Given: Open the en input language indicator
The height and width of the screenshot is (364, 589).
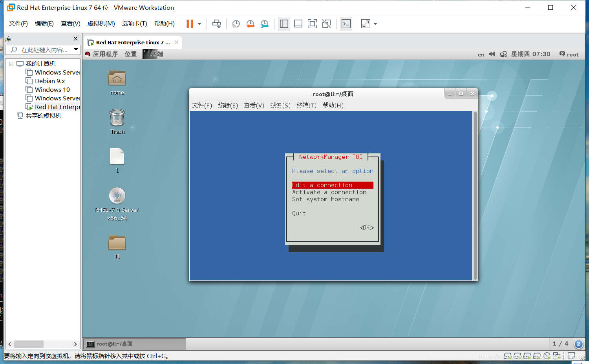Looking at the screenshot, I should pyautogui.click(x=481, y=55).
